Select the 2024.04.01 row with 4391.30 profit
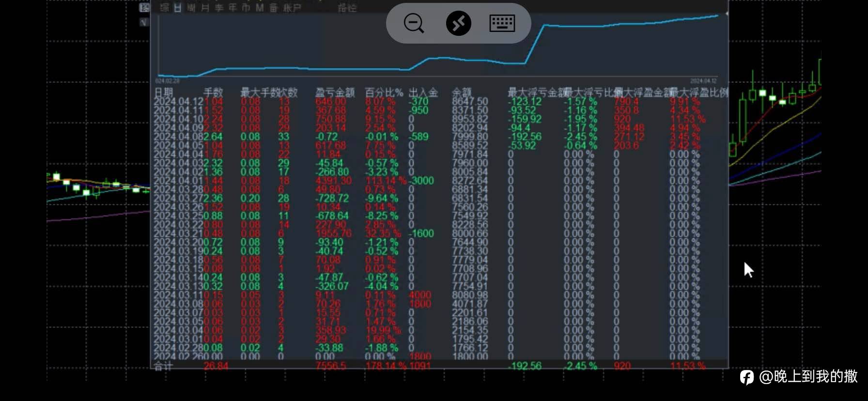Viewport: 868px width, 401px height. [x=440, y=181]
